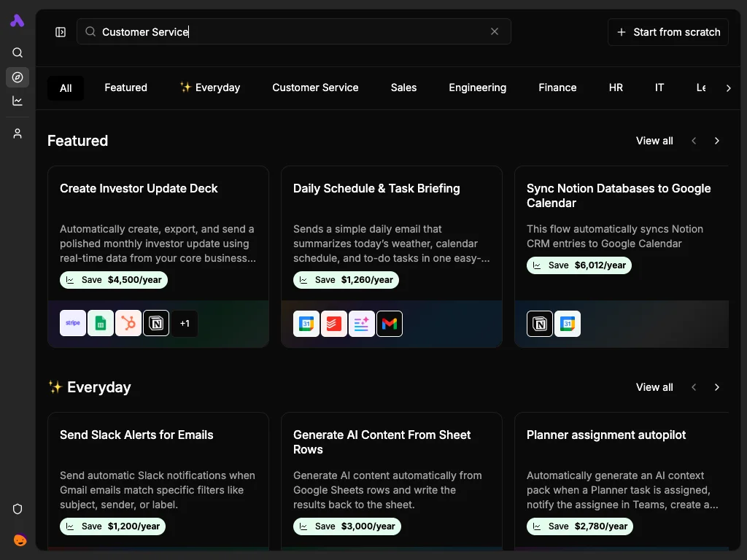Image resolution: width=747 pixels, height=560 pixels.
Task: Click the +1 more integrations badge
Action: coord(185,323)
